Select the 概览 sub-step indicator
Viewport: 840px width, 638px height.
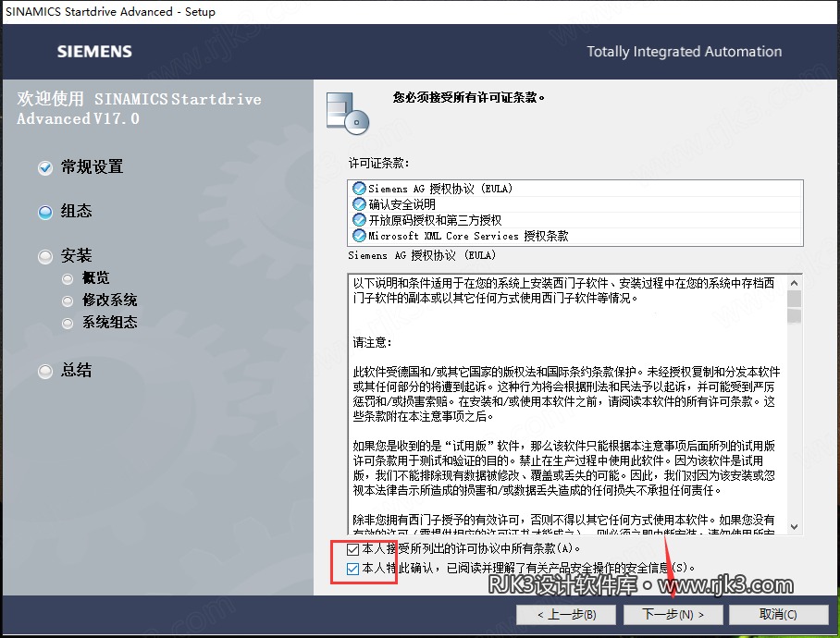point(68,279)
